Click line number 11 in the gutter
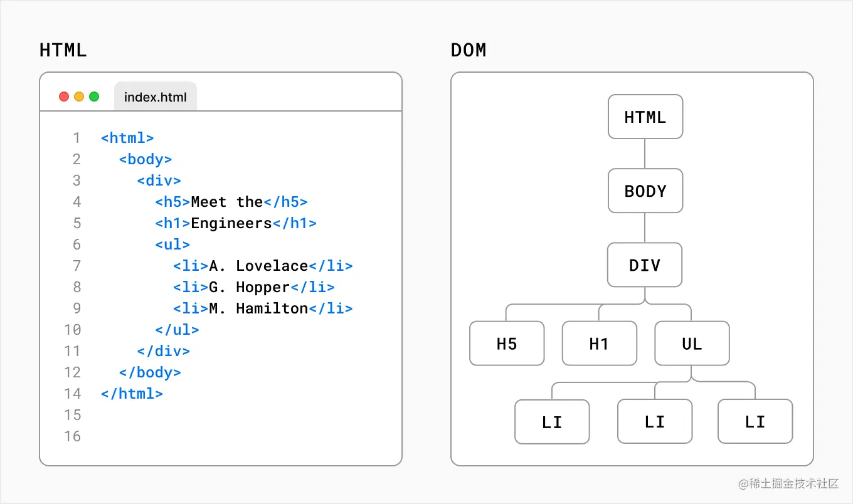 73,351
